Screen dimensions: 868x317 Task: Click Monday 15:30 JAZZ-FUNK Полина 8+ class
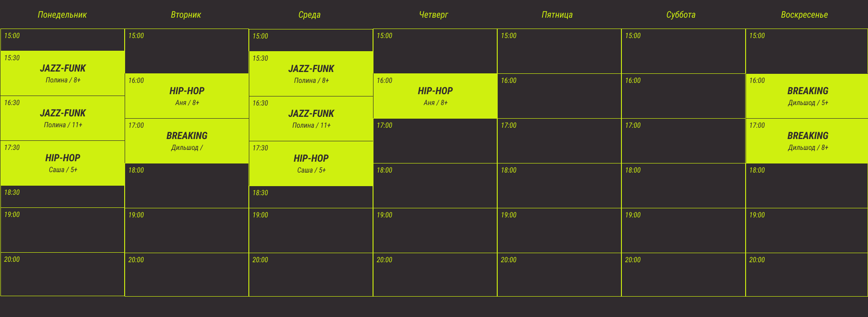(63, 73)
